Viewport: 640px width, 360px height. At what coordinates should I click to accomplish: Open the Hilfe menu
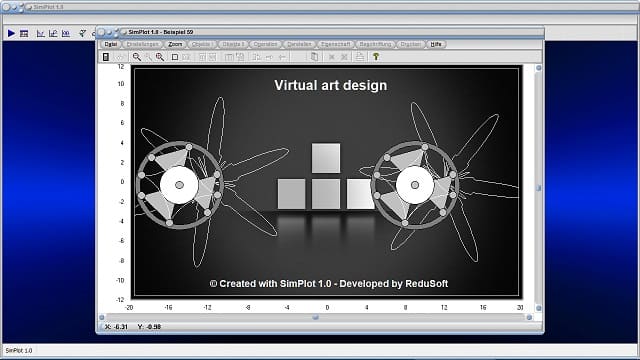(x=436, y=44)
